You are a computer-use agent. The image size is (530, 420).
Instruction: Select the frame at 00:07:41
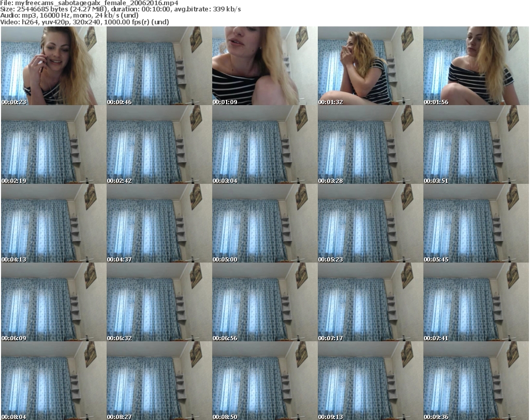pyautogui.click(x=476, y=302)
